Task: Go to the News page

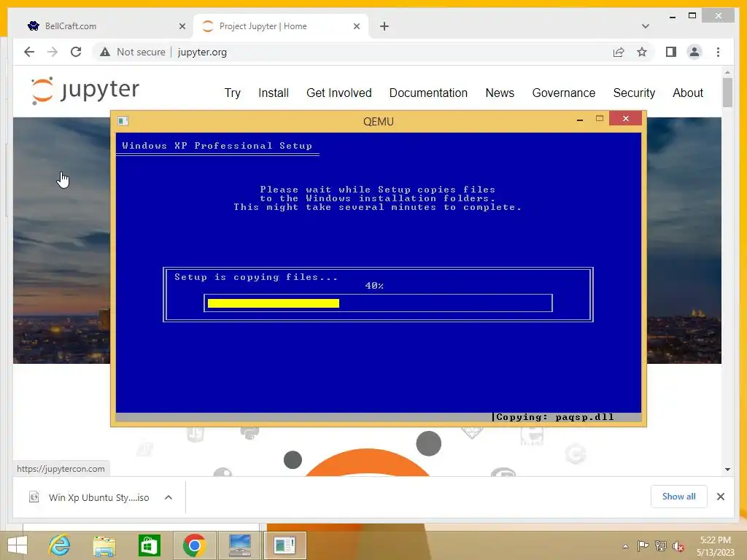Action: pyautogui.click(x=500, y=93)
